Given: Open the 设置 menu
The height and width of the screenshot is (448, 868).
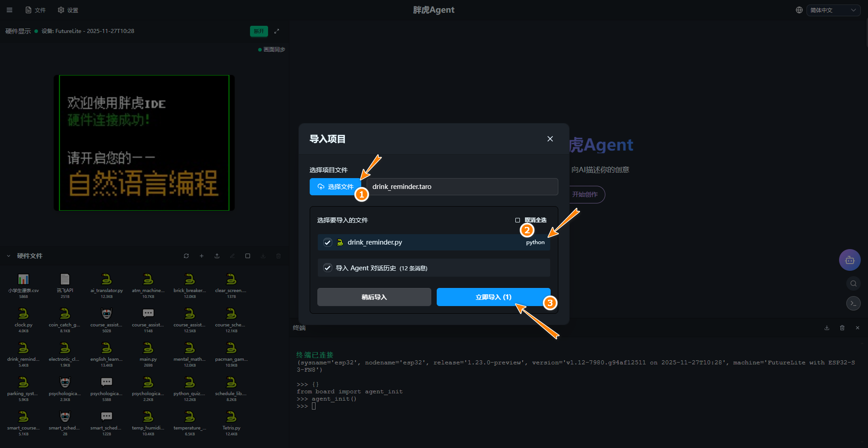Looking at the screenshot, I should [68, 10].
